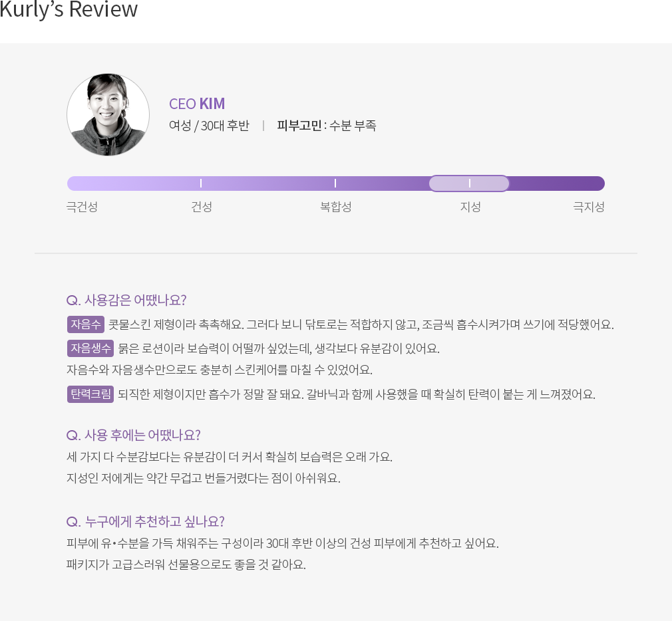Click the 건성 skin type label
The image size is (672, 621).
[x=202, y=207]
